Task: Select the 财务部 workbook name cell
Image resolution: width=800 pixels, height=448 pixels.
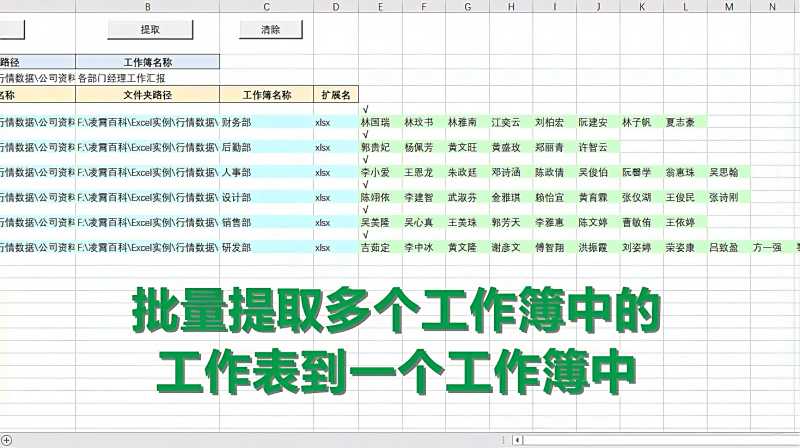Action: pos(266,122)
